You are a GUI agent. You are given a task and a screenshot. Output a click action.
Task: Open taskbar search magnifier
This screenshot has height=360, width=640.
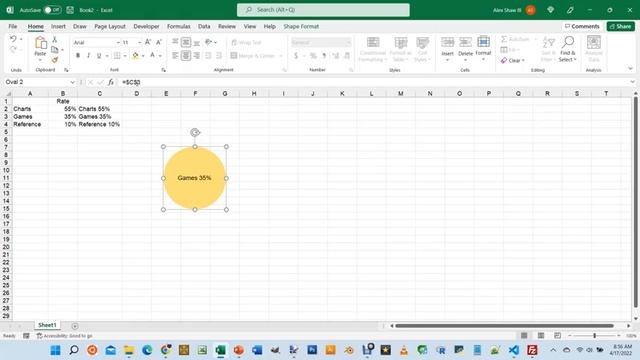tap(74, 350)
